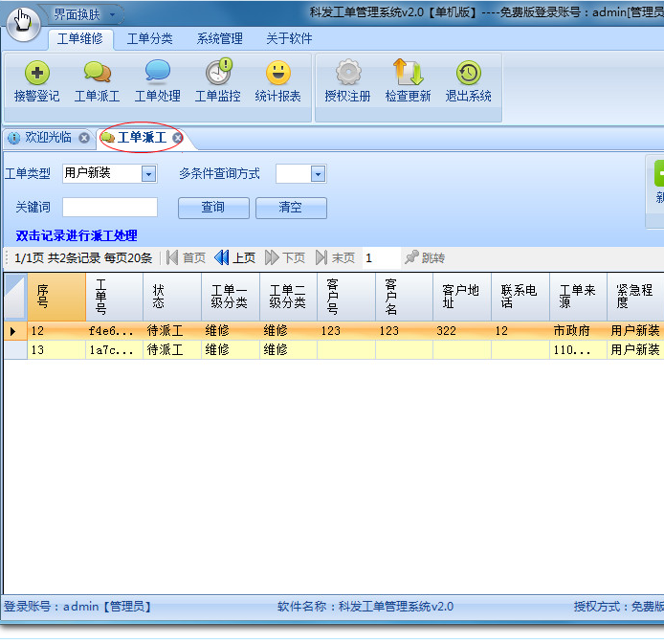The image size is (664, 644).
Task: Click 检查更新 update icon
Action: [408, 74]
